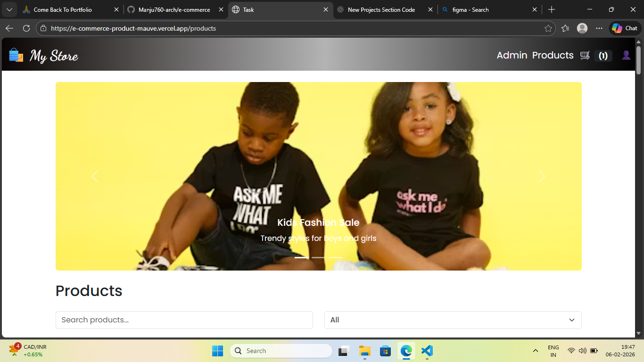644x362 pixels.
Task: Click the Search products input field
Action: pyautogui.click(x=184, y=320)
